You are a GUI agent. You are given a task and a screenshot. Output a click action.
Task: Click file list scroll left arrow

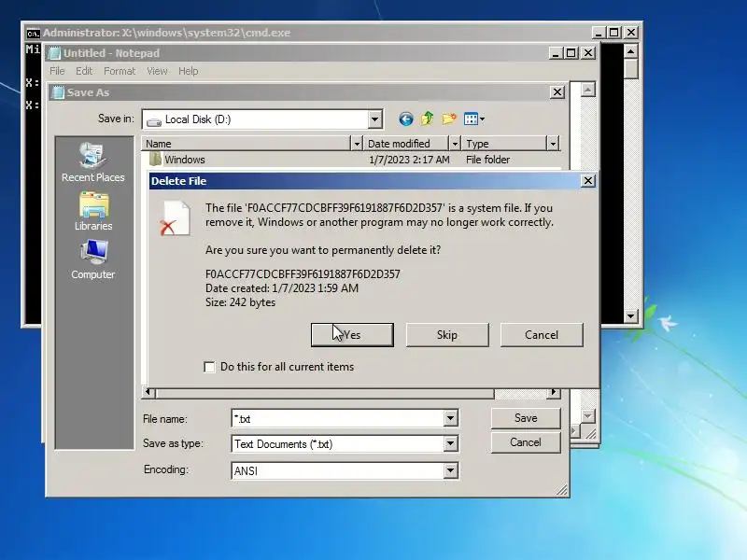(x=148, y=392)
